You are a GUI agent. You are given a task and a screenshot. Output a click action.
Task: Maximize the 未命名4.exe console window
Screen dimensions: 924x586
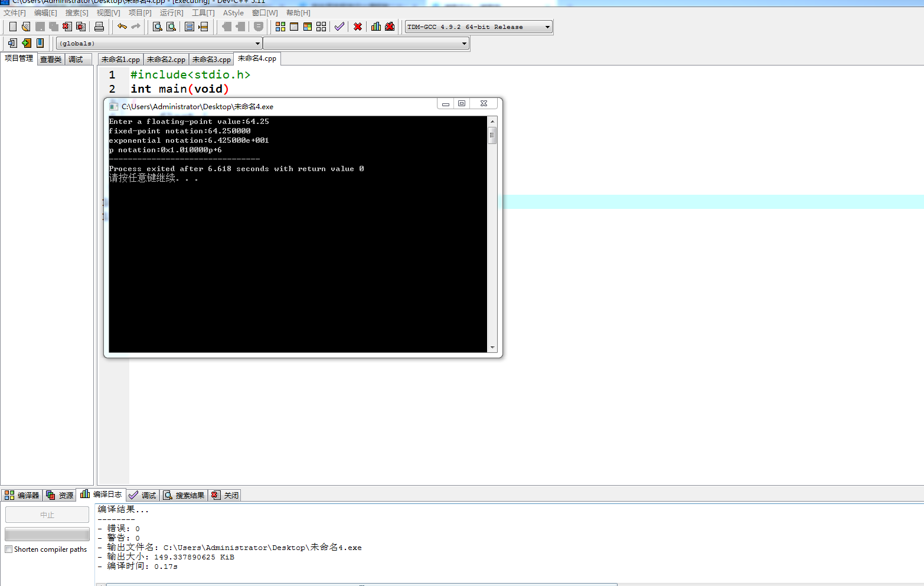462,103
